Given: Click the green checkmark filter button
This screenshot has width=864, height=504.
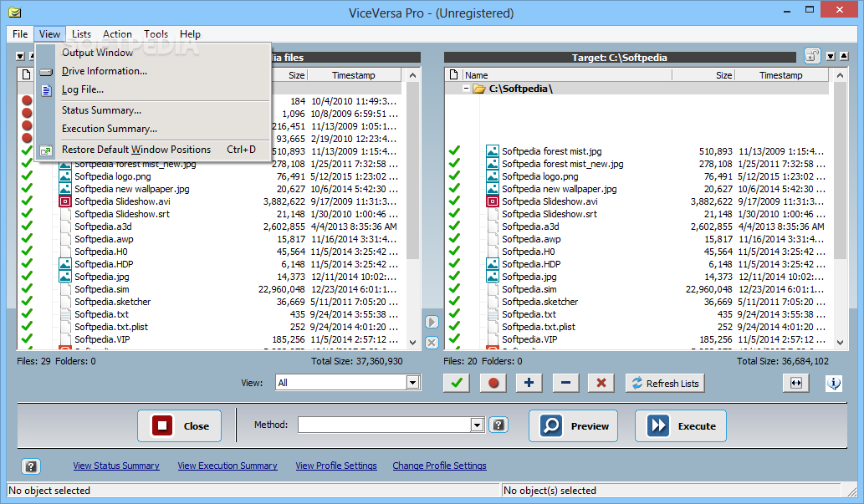Looking at the screenshot, I should click(456, 383).
